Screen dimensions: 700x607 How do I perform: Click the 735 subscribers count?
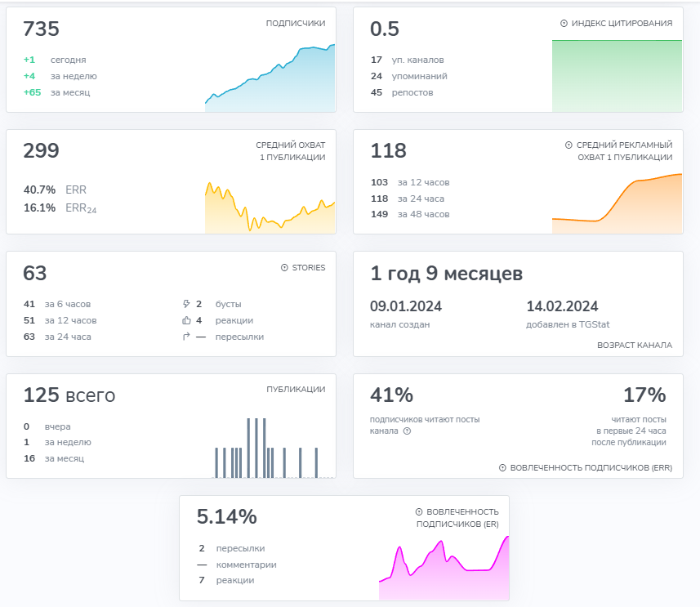pyautogui.click(x=42, y=29)
